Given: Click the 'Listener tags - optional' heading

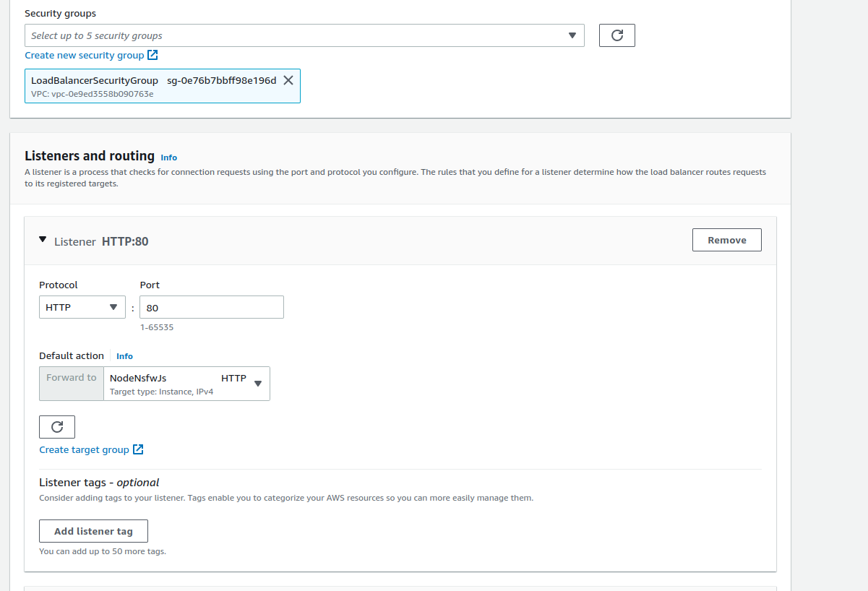Looking at the screenshot, I should pos(99,482).
